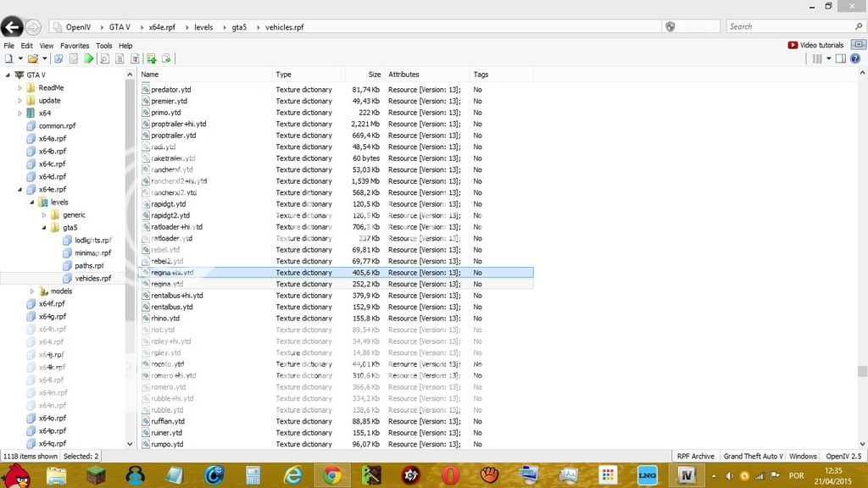Open the new file icon in toolbar

click(x=8, y=58)
